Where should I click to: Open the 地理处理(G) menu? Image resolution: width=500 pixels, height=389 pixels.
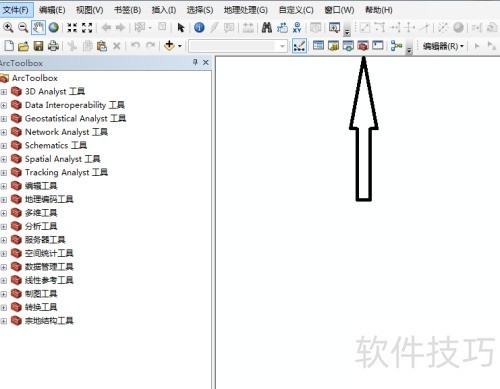pyautogui.click(x=246, y=10)
